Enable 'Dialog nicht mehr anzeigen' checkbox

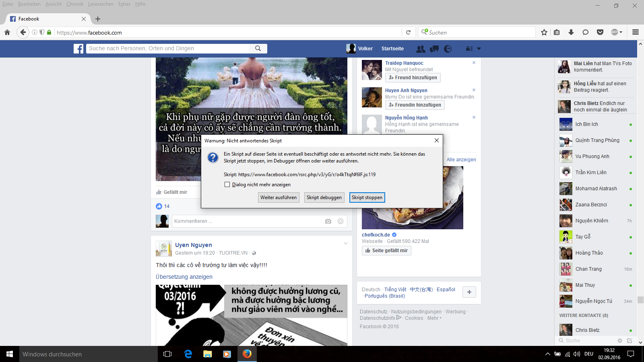pyautogui.click(x=227, y=185)
